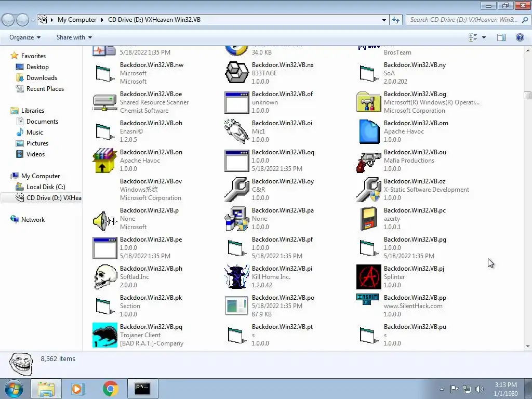Select the revolver icon of Backdoor.Win32.VB.ou
This screenshot has height=399, width=532.
[x=368, y=162]
